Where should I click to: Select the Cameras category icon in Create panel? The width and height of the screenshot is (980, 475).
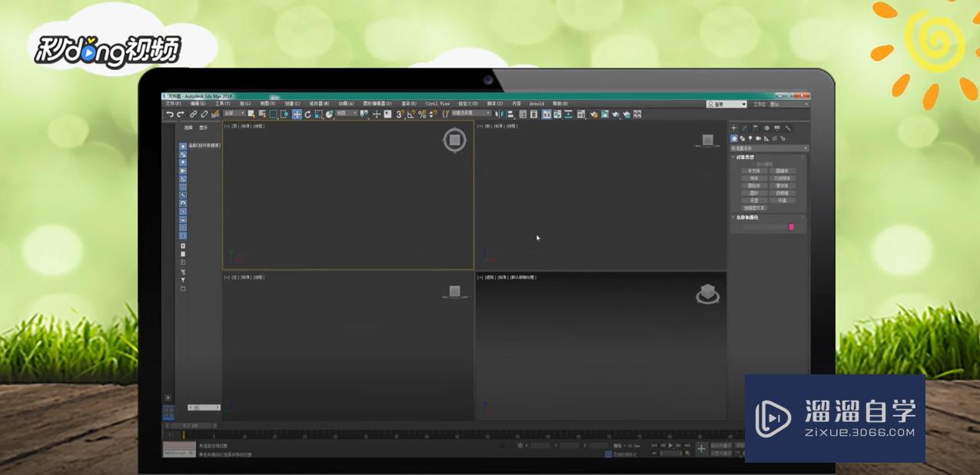[x=758, y=138]
